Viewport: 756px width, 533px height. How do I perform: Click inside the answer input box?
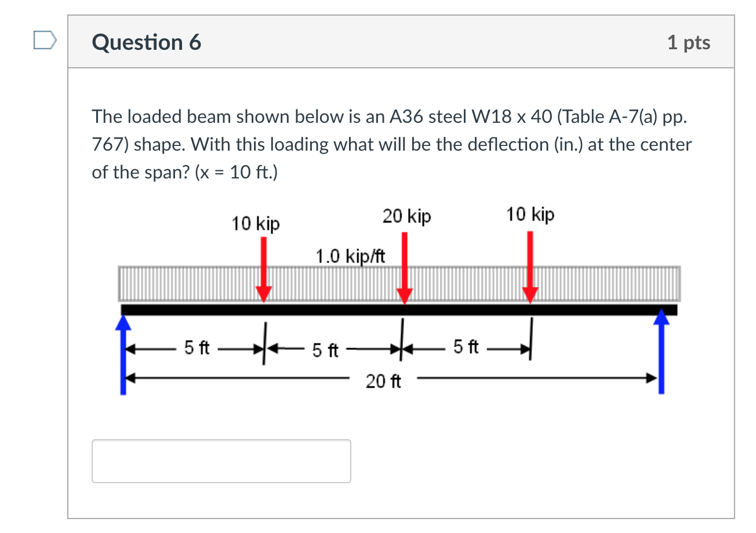pyautogui.click(x=221, y=460)
